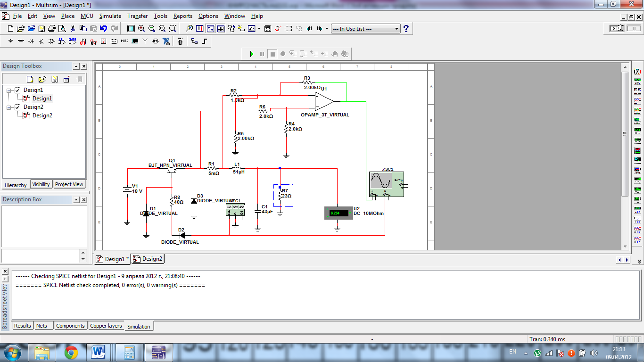This screenshot has height=362, width=644.
Task: Select Design1 schematic in tree
Action: coord(42,99)
